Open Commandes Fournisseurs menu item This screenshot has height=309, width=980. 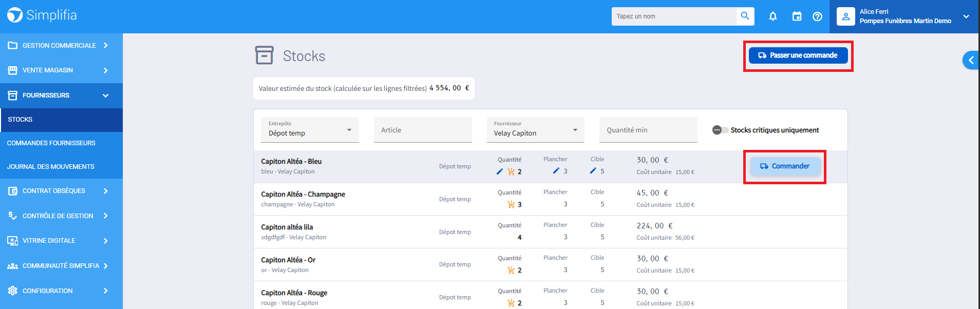click(62, 143)
